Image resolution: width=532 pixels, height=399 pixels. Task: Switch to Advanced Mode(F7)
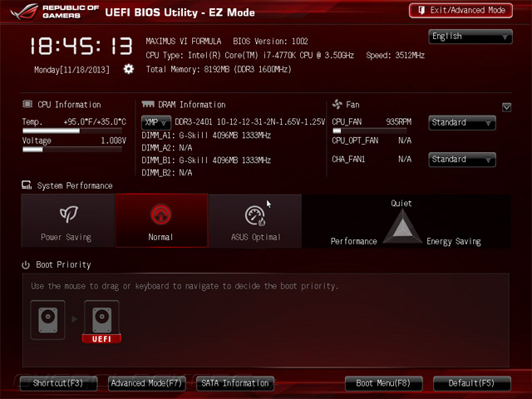tap(146, 383)
